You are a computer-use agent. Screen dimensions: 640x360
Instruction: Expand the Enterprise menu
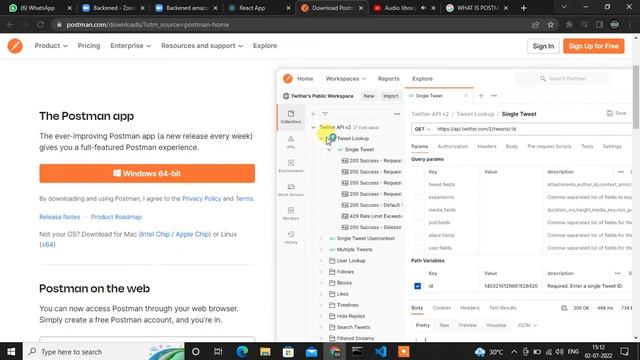point(131,46)
